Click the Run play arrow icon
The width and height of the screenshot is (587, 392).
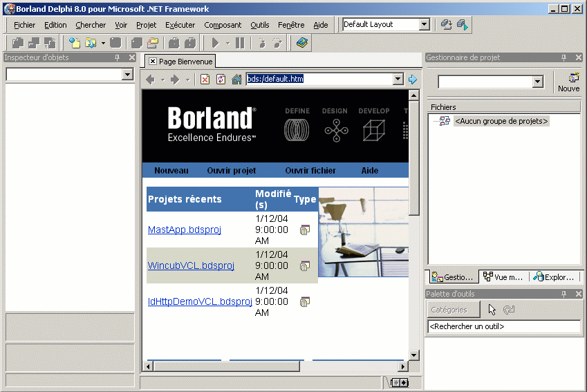click(215, 43)
